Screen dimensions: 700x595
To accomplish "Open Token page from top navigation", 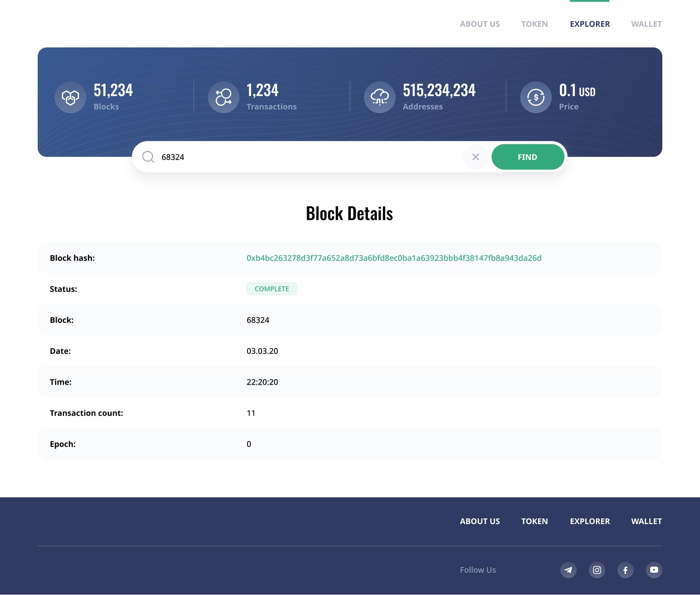I will [534, 24].
